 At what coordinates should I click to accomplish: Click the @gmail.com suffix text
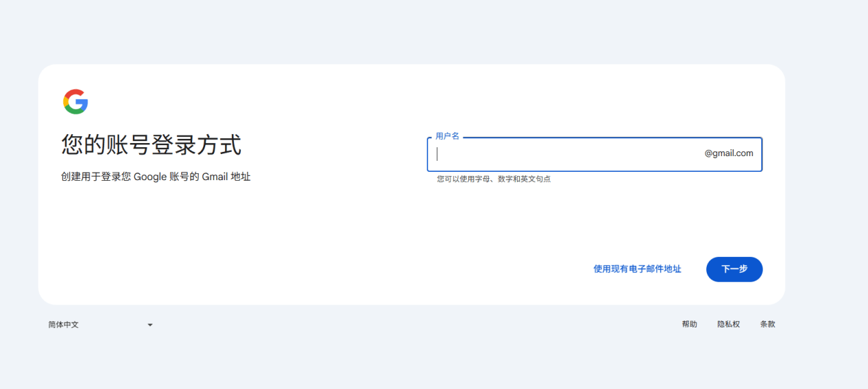tap(729, 153)
